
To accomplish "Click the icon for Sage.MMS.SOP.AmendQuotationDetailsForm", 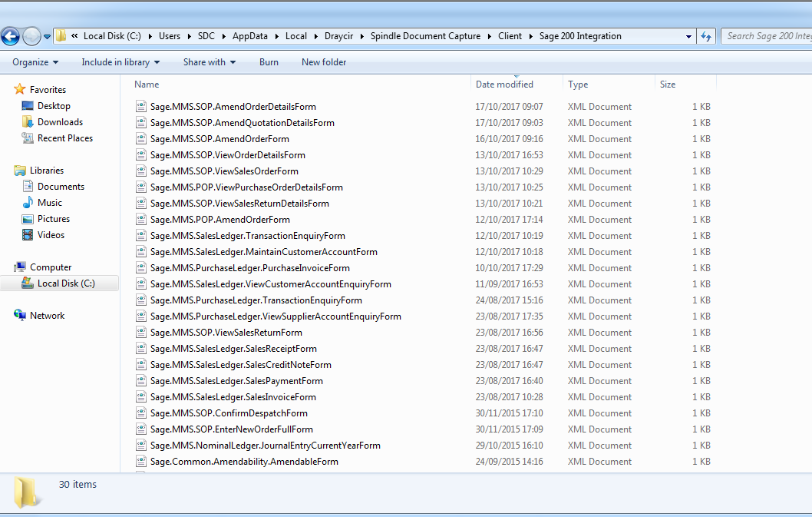I will 141,122.
